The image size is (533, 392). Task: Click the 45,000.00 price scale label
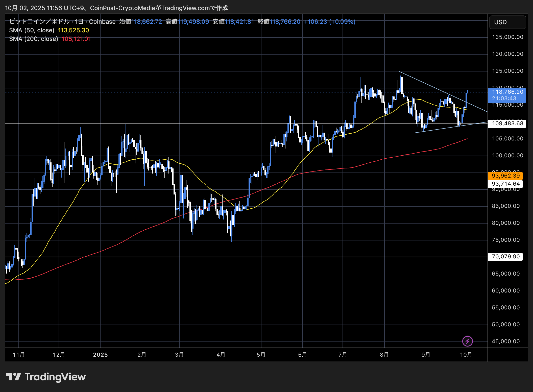pos(506,341)
